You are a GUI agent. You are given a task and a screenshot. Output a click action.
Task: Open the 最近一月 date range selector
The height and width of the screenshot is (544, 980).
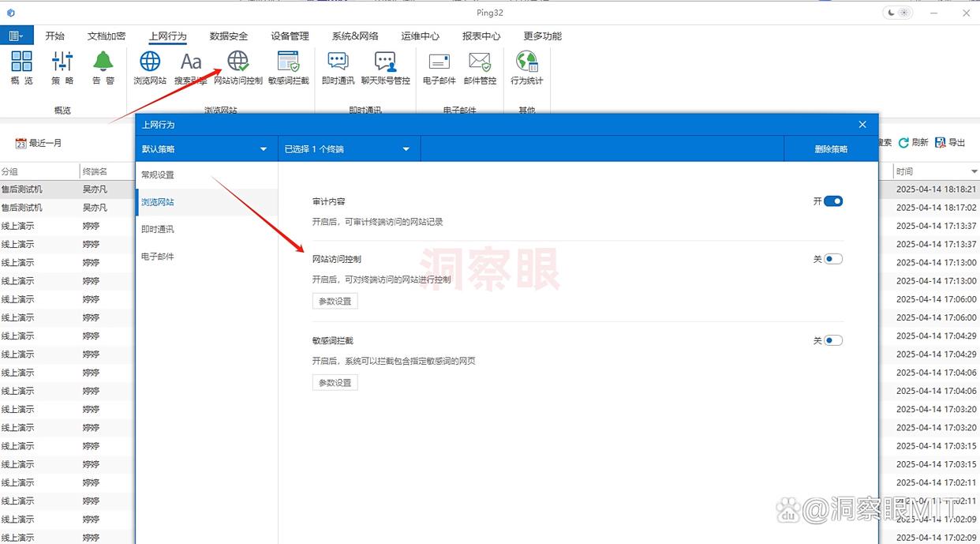[39, 144]
